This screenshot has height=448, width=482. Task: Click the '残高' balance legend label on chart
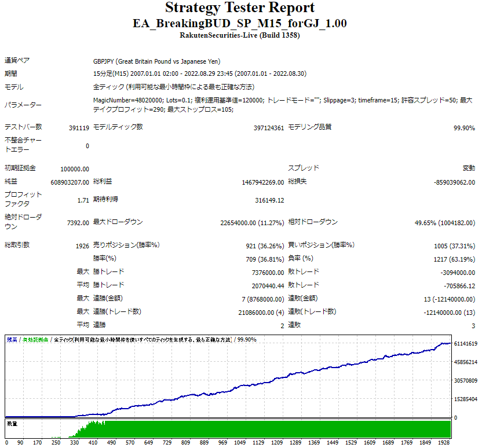tap(12, 340)
